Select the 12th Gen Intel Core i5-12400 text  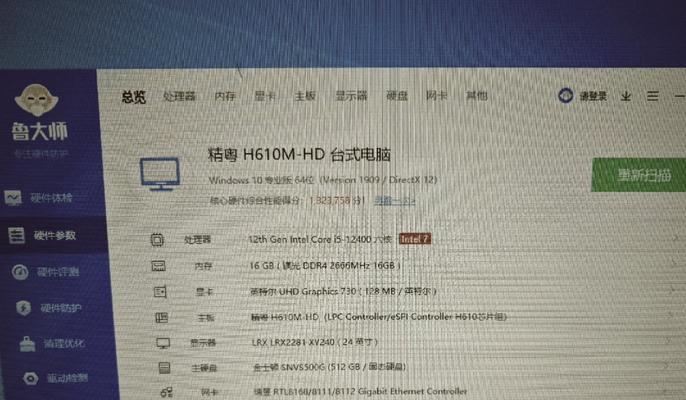click(x=320, y=239)
